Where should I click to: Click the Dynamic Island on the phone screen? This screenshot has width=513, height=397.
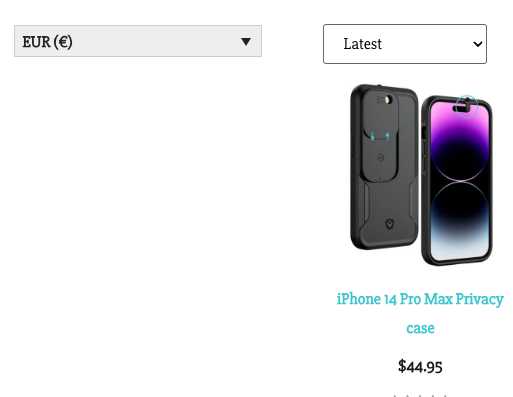coord(460,108)
